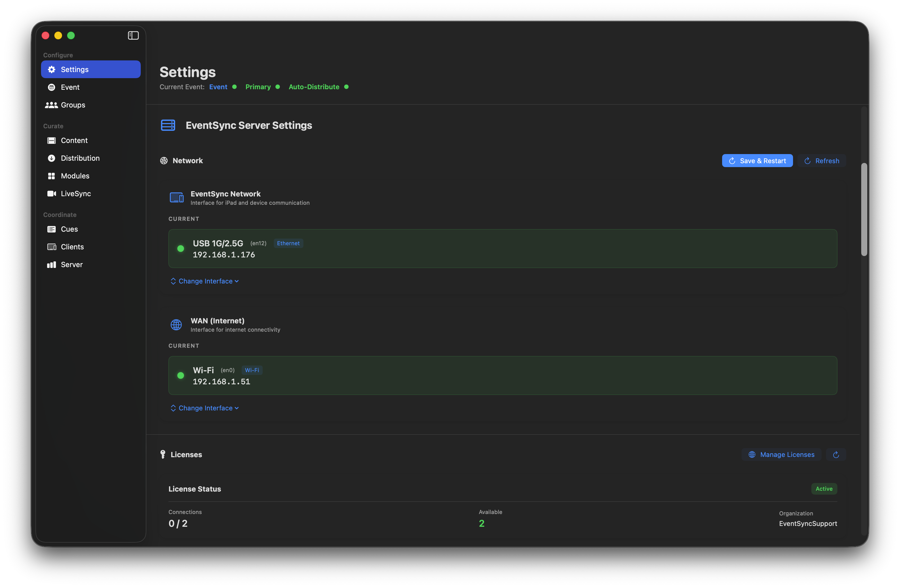The height and width of the screenshot is (588, 900).
Task: Expand Change Interface for WAN Internet
Action: (x=204, y=408)
